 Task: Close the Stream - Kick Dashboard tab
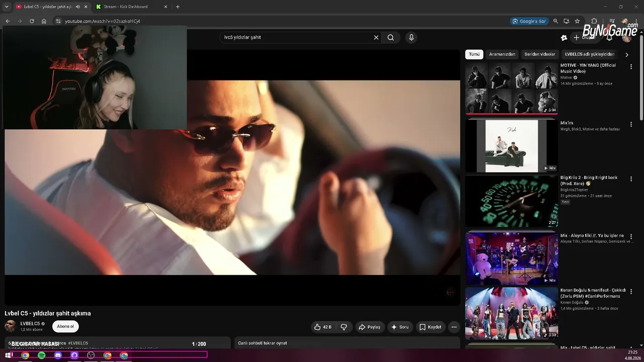(166, 7)
